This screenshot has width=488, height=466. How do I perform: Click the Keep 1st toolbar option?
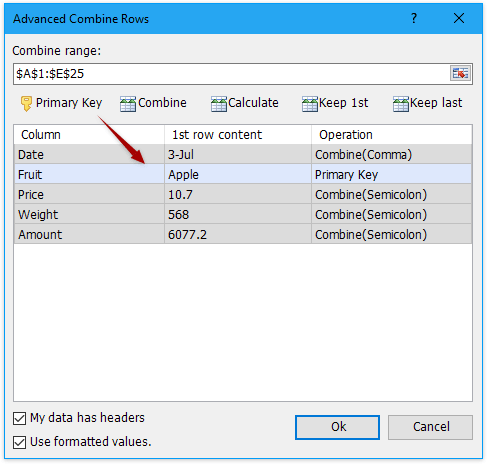(335, 103)
